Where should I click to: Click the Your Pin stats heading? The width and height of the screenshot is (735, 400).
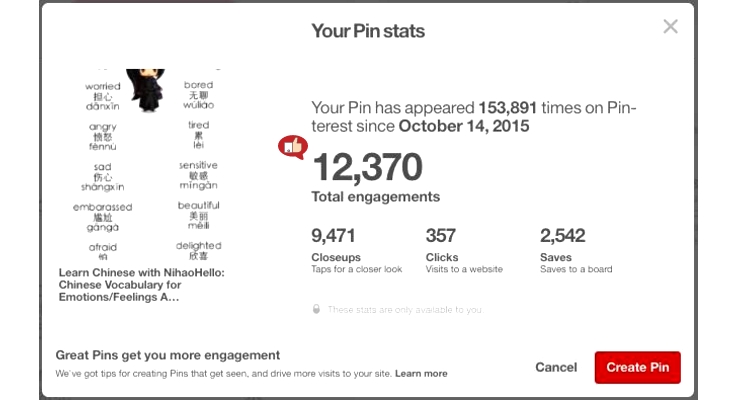[368, 31]
